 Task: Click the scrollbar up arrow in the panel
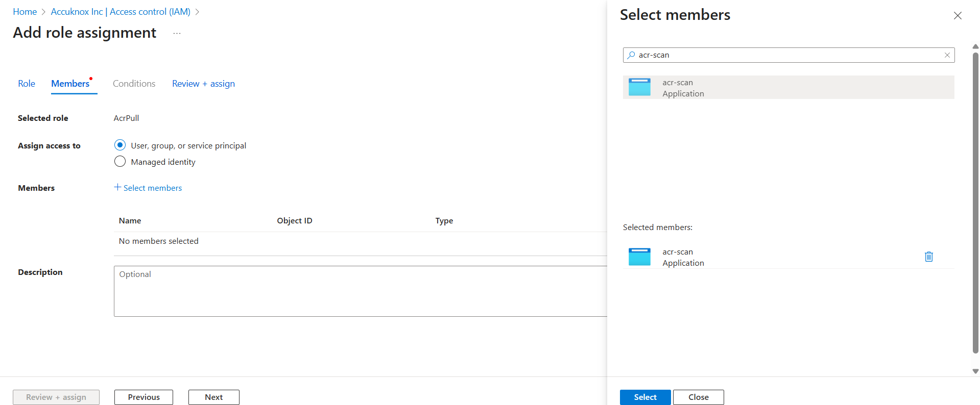(x=975, y=46)
